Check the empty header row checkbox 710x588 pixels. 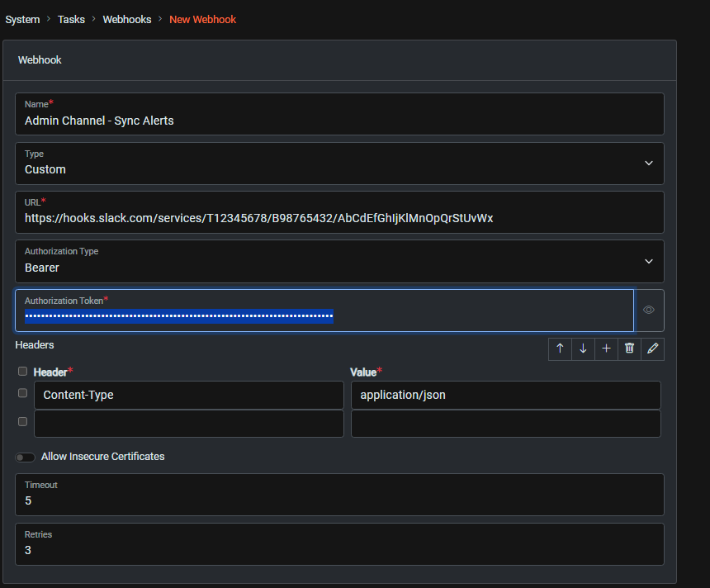[x=22, y=421]
